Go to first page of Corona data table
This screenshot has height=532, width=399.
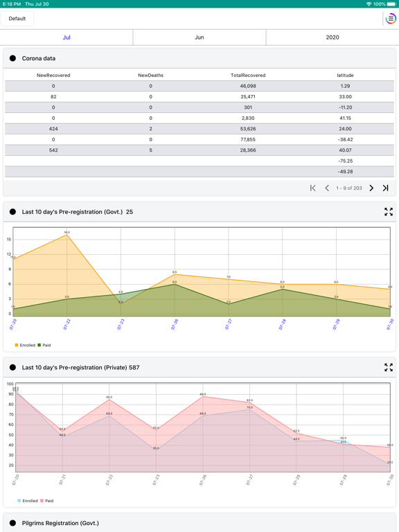point(313,188)
